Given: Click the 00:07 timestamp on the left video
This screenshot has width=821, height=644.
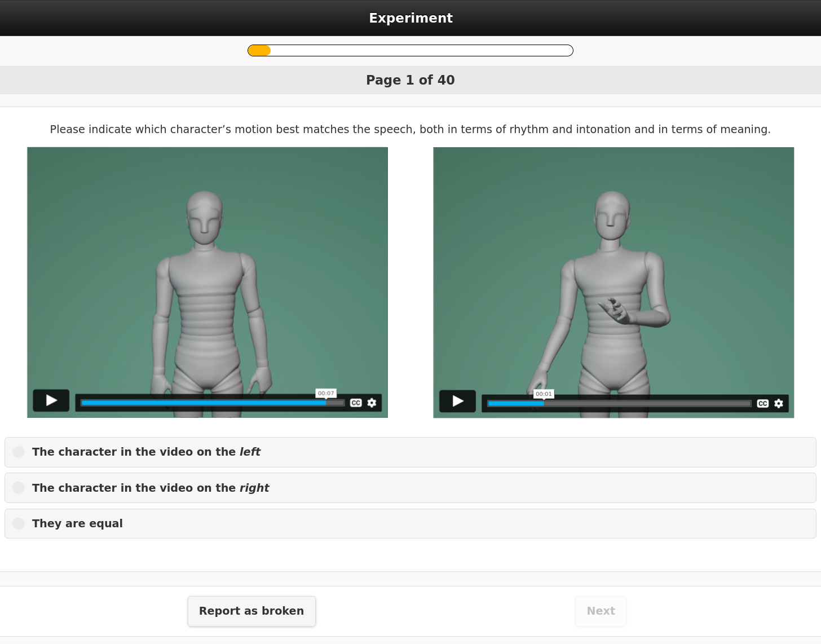Looking at the screenshot, I should click(326, 393).
